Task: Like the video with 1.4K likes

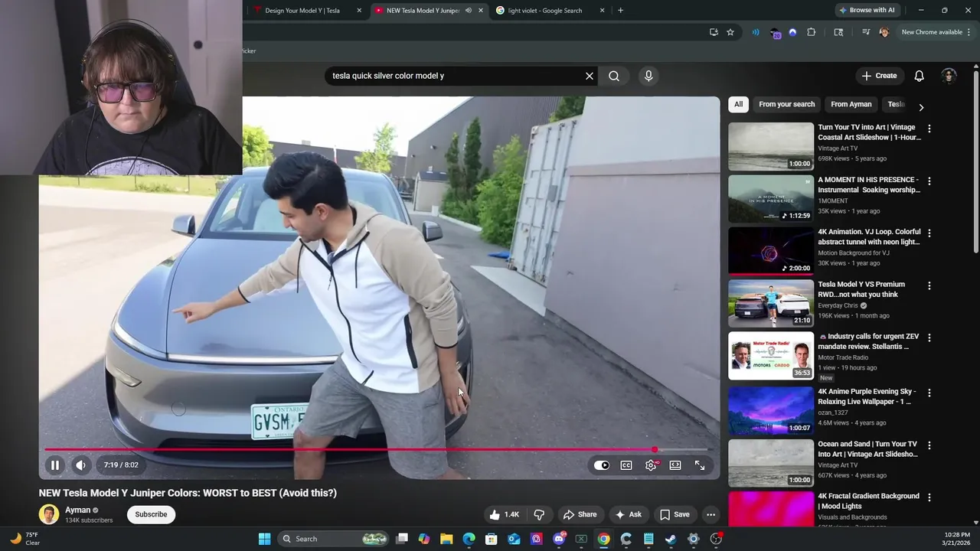Action: (x=504, y=514)
